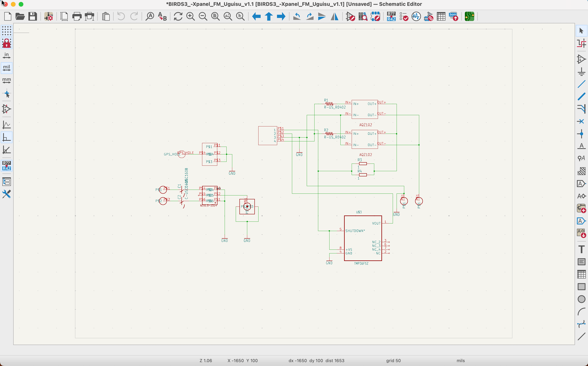588x366 pixels.
Task: Open an existing schematic
Action: 20,17
